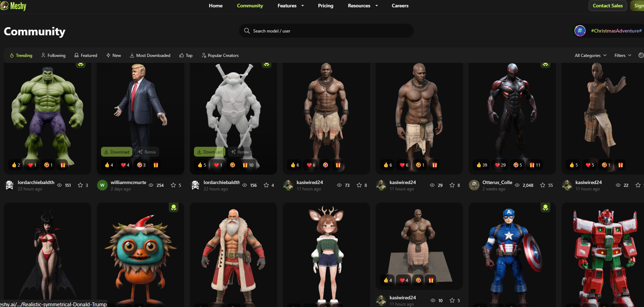
Task: Expand the Resources menu
Action: pos(363,6)
